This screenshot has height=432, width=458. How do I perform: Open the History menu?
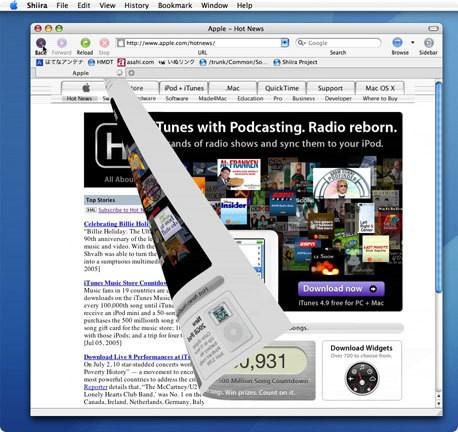136,5
